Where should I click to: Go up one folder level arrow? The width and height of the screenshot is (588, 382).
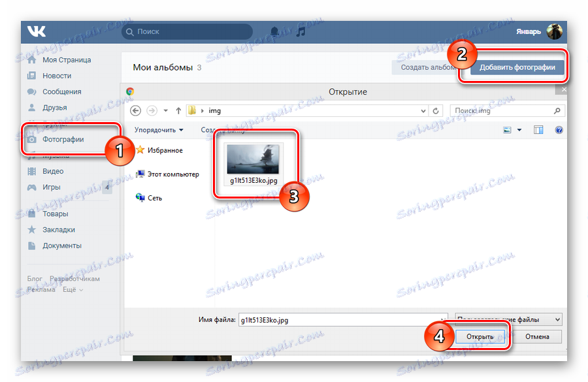click(x=178, y=110)
